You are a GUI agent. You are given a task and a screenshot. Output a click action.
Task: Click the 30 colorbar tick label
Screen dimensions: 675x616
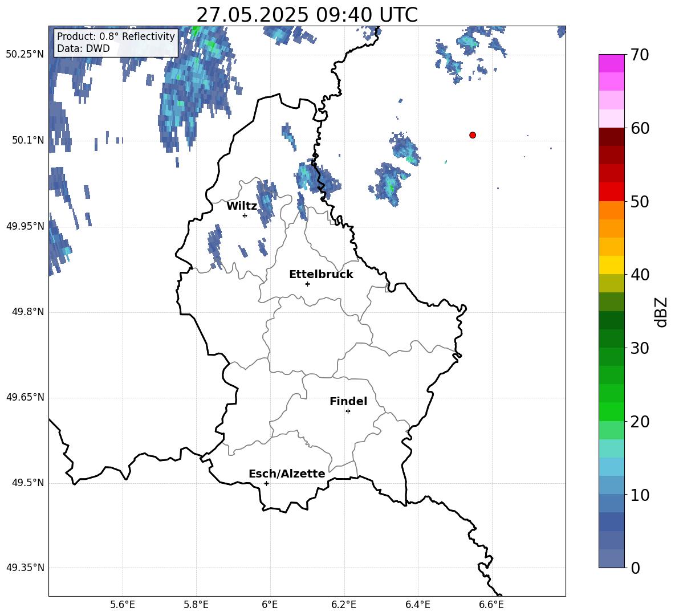coord(640,348)
